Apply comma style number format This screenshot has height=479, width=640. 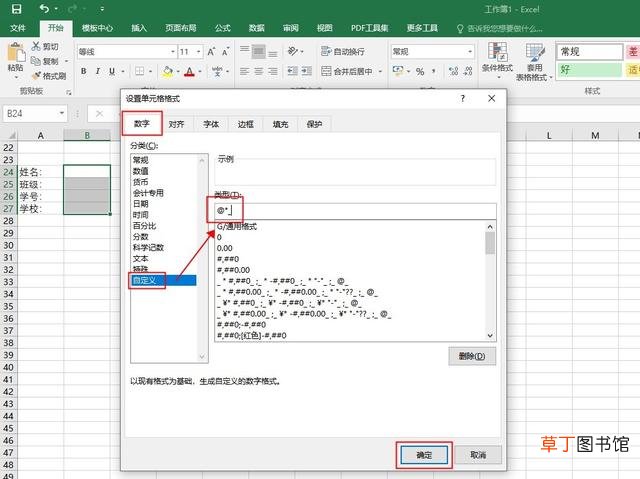(x=434, y=71)
